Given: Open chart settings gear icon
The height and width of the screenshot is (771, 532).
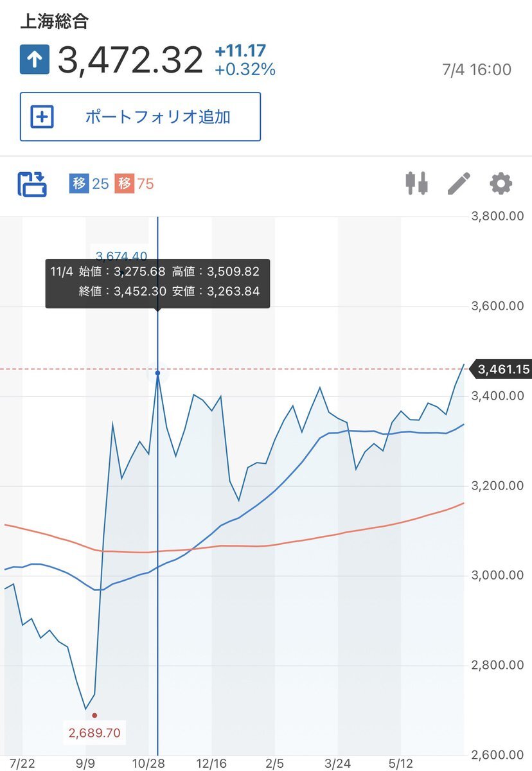Looking at the screenshot, I should click(x=501, y=184).
